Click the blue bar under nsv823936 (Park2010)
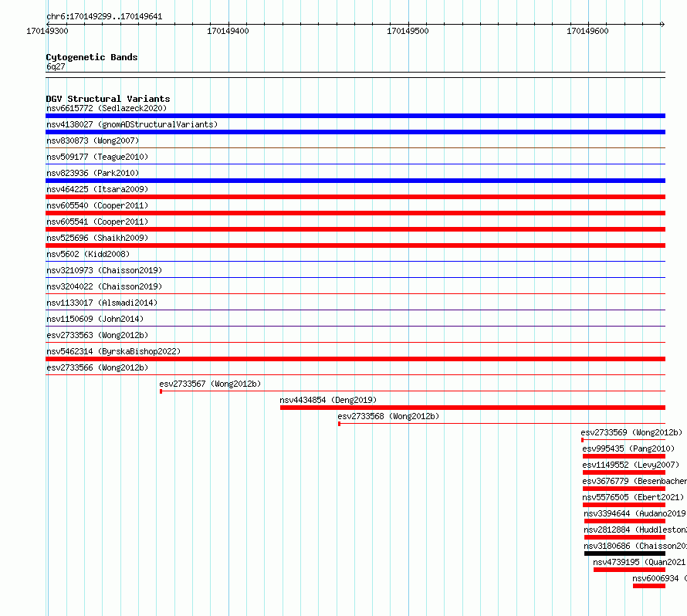This screenshot has height=616, width=687. 355,181
